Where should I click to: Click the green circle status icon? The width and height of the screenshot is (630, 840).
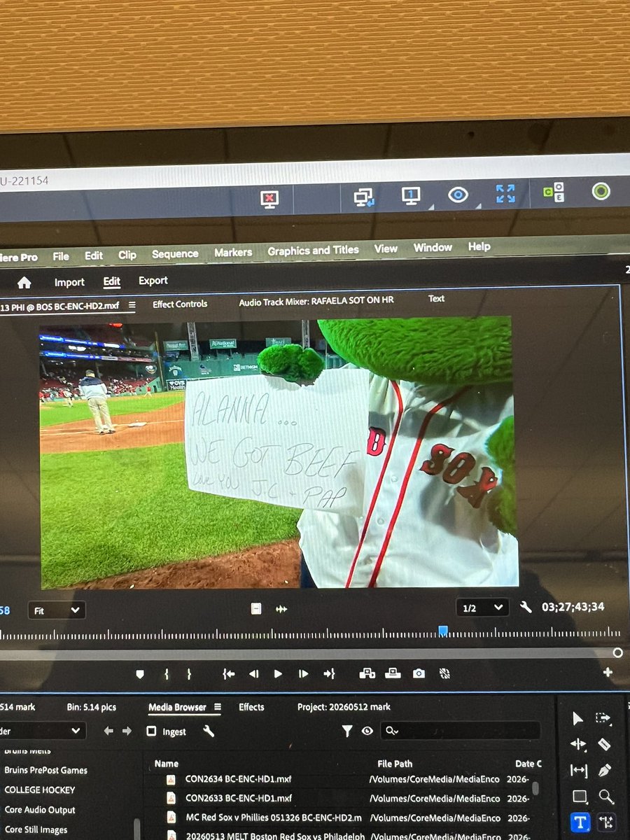tap(601, 190)
